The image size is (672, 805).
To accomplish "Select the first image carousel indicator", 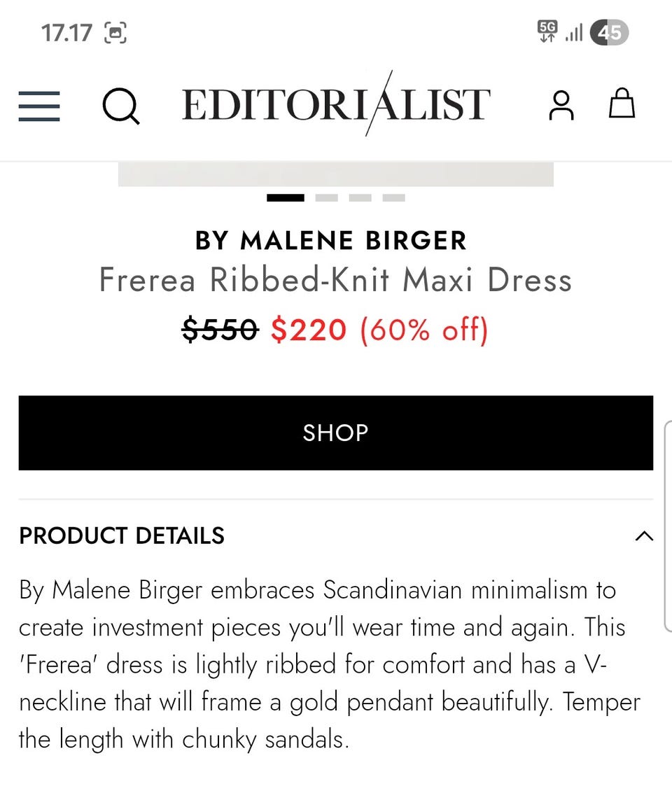I will tap(286, 197).
